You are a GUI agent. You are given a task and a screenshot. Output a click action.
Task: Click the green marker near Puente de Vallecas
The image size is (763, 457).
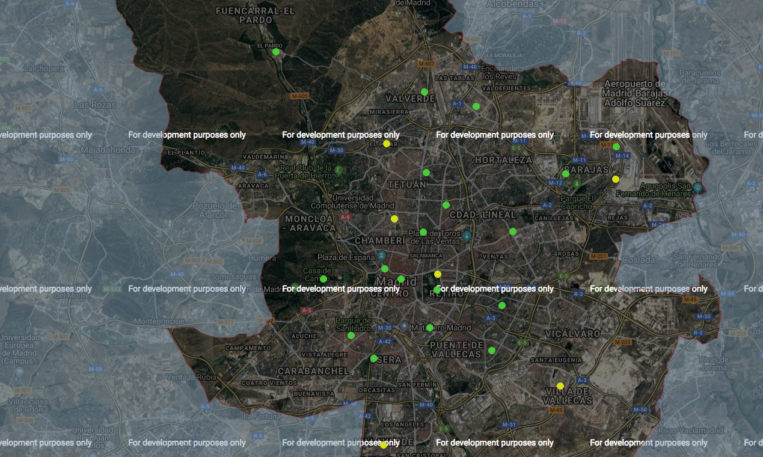(491, 350)
